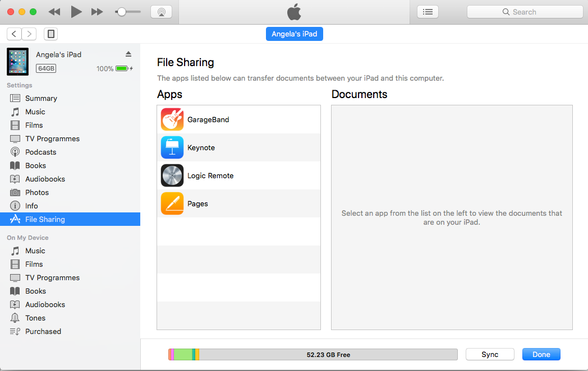Click the iPad thumbnail image
Image resolution: width=588 pixels, height=371 pixels.
(17, 62)
